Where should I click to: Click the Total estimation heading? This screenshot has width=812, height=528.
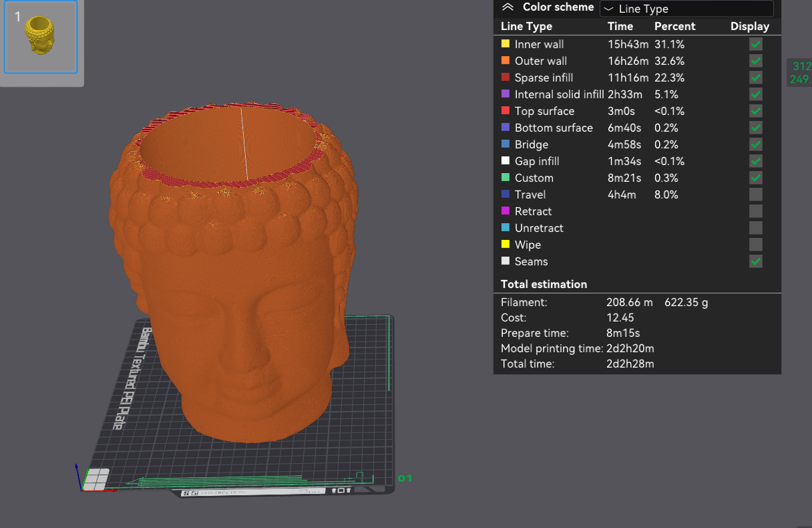(x=544, y=284)
